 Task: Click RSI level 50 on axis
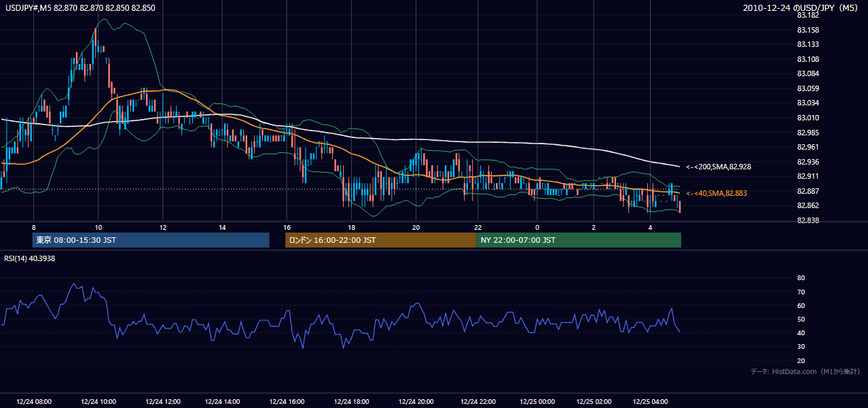click(x=801, y=319)
